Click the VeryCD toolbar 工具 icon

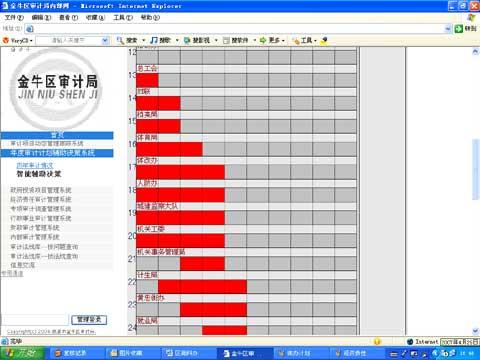point(296,40)
